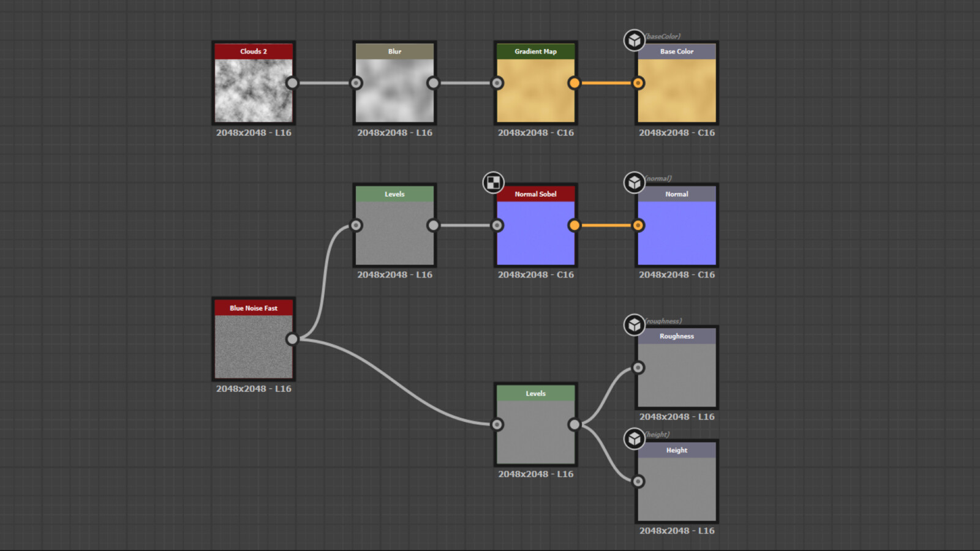Click the baseColor output usage cube icon

click(635, 40)
